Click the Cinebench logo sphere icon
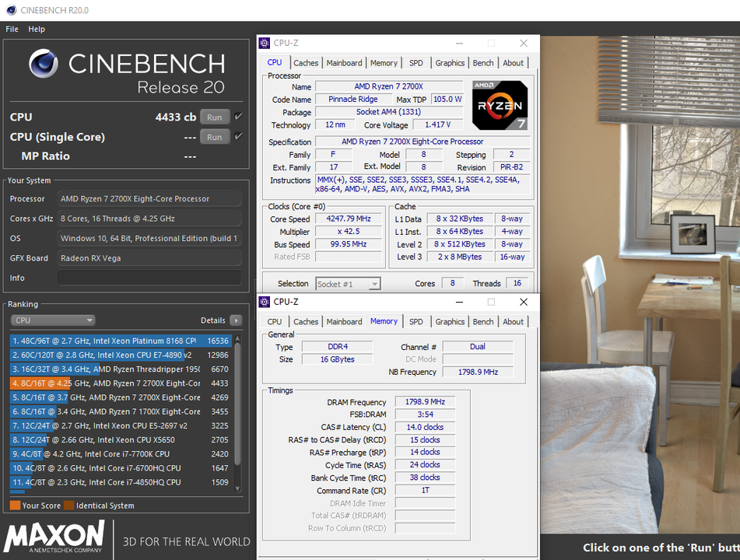Screen dimensions: 740x560 [44, 64]
